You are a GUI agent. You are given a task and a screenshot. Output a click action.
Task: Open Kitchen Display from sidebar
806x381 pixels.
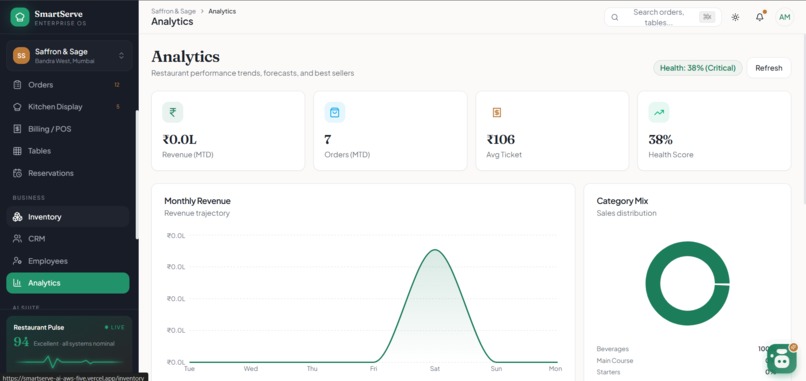tap(68, 107)
